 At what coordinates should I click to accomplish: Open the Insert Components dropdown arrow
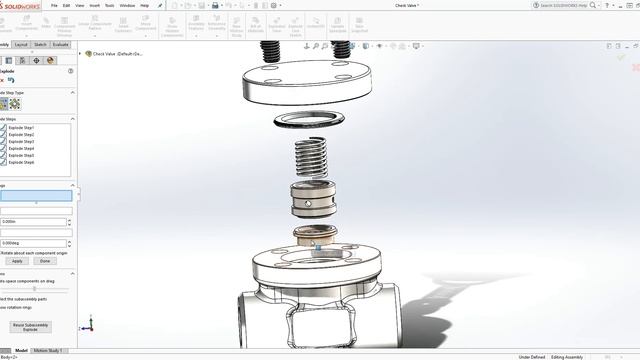click(27, 36)
